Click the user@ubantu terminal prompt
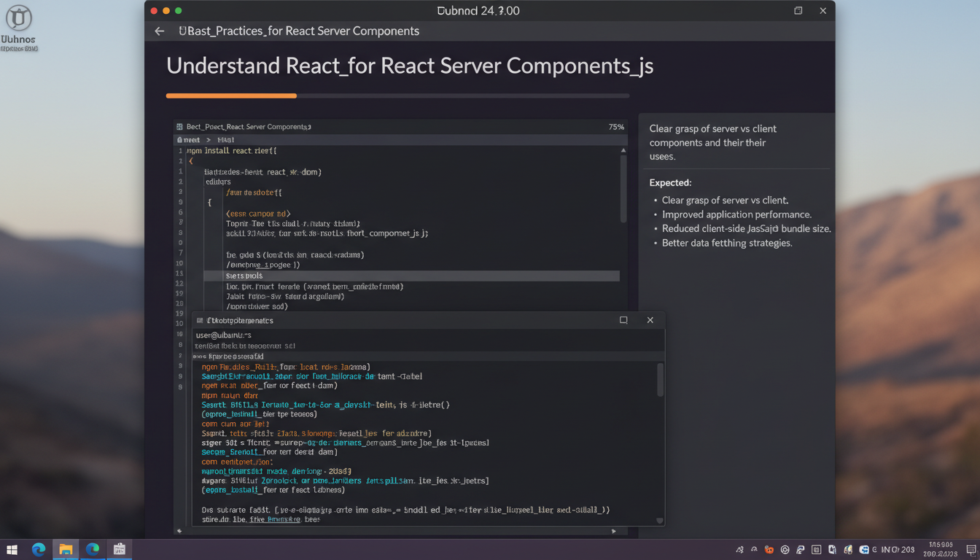This screenshot has height=560, width=980. (223, 335)
